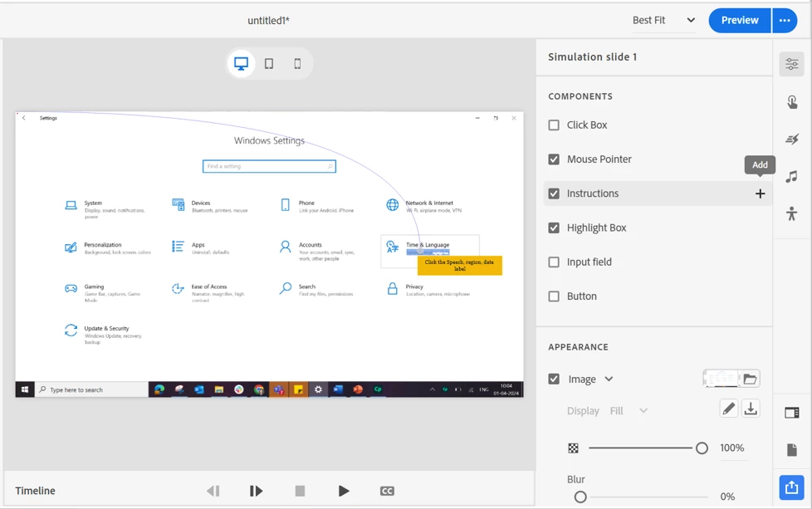Click the Gaming item in slide
The height and width of the screenshot is (509, 812).
(102, 293)
